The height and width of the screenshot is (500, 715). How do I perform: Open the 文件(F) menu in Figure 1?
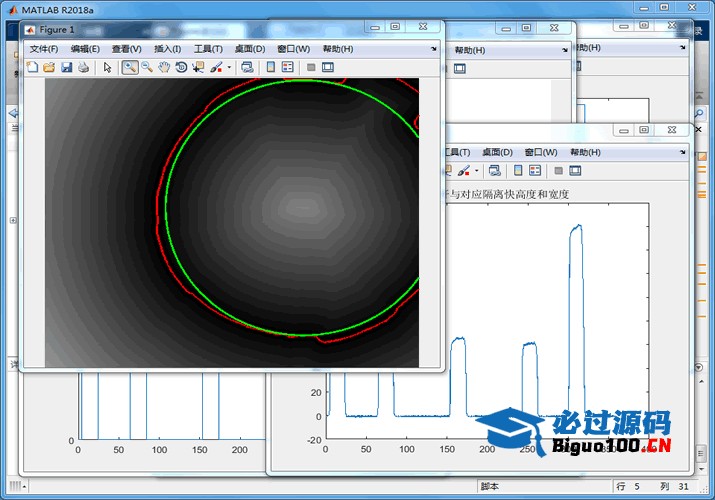click(44, 48)
